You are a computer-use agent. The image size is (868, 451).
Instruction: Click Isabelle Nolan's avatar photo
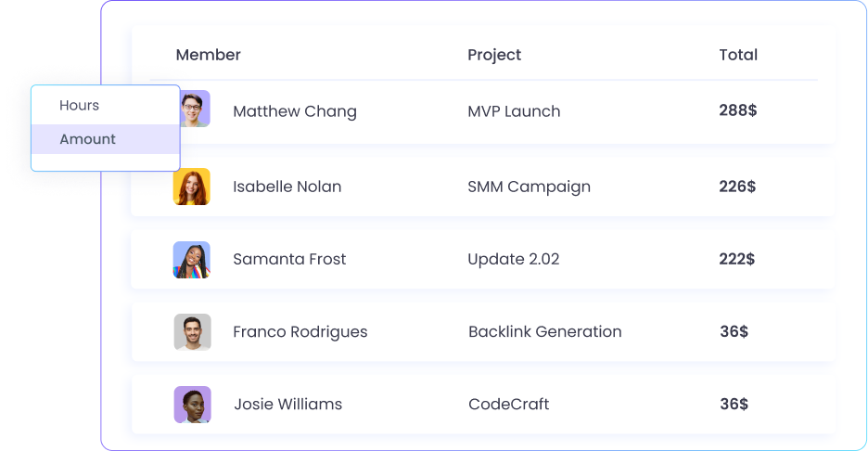(x=192, y=187)
